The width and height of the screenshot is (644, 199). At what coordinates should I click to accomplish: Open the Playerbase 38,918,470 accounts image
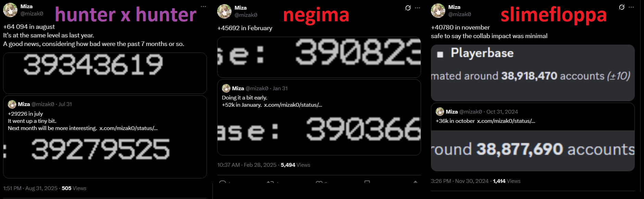[533, 73]
